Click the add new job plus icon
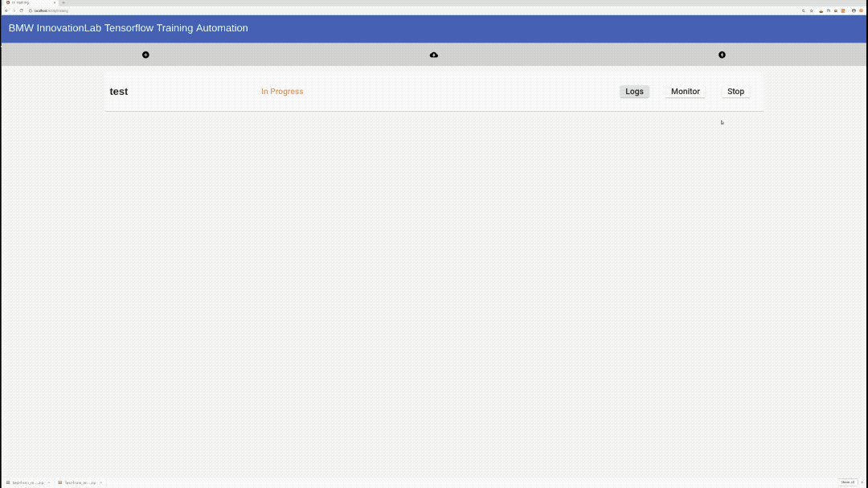Image resolution: width=868 pixels, height=488 pixels. click(145, 55)
